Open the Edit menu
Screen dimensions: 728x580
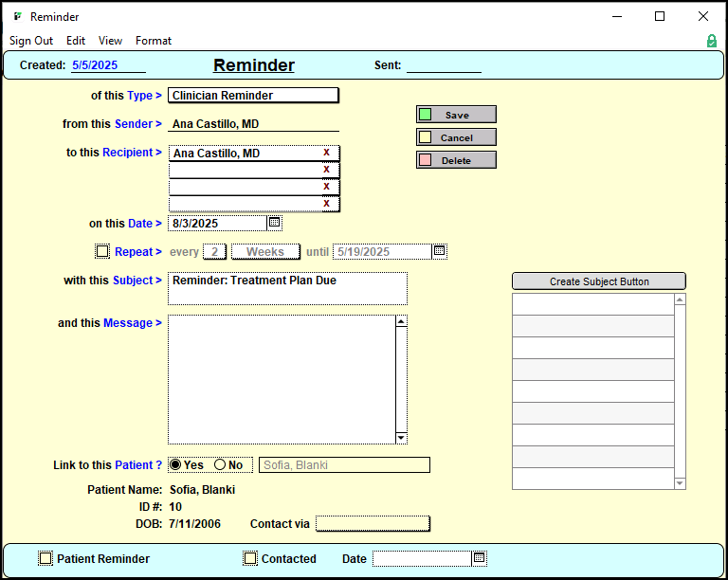pos(76,41)
